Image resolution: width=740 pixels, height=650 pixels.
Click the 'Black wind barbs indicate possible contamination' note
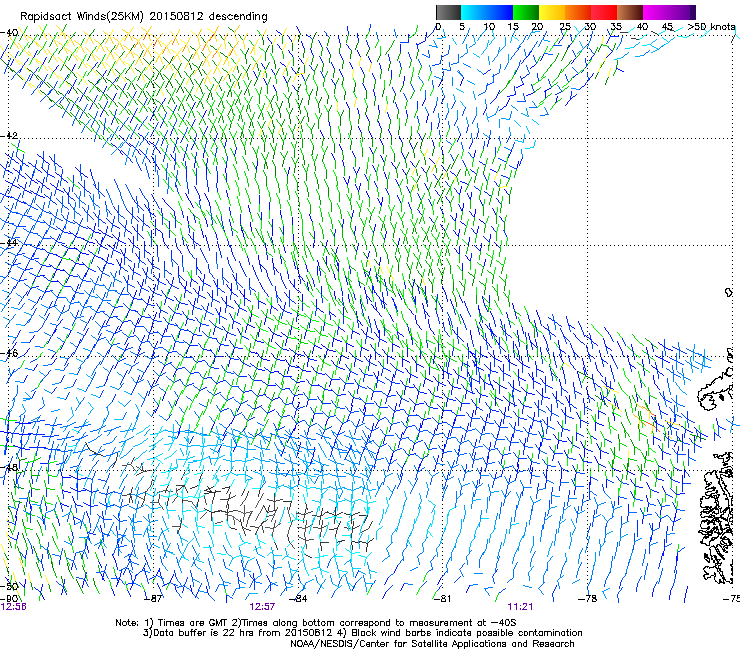[x=460, y=633]
